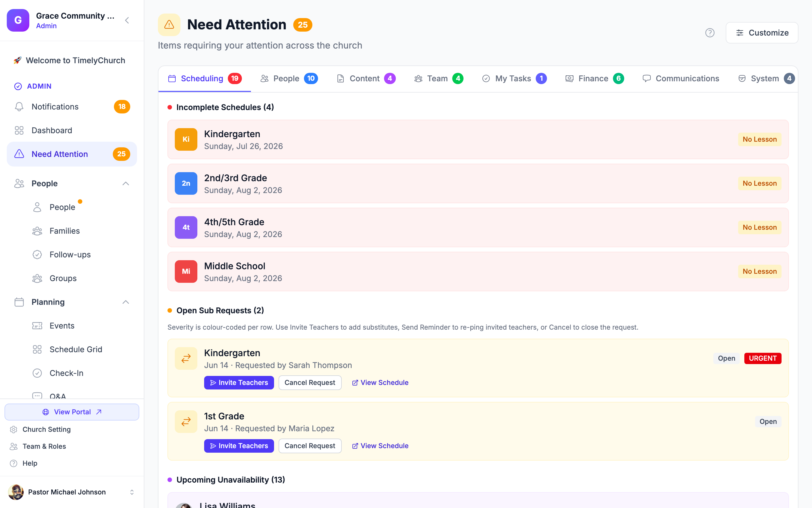Viewport: 812px width, 508px height.
Task: Click the Church Setting gear icon
Action: point(14,429)
